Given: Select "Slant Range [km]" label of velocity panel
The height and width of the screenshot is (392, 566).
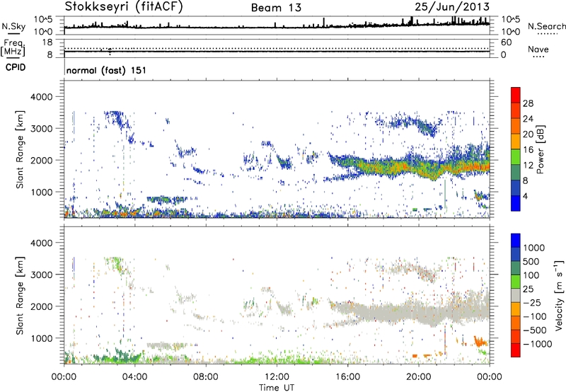Looking at the screenshot, I should (20, 295).
